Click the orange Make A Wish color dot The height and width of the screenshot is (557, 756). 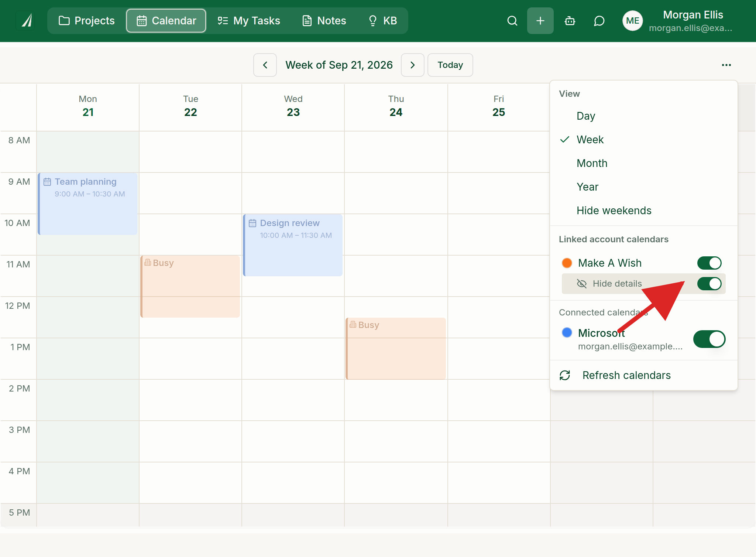(567, 263)
